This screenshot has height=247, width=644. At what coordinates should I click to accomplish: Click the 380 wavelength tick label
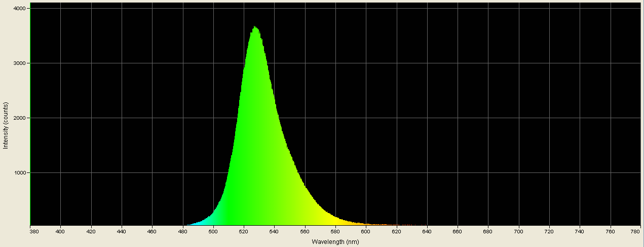pos(34,231)
